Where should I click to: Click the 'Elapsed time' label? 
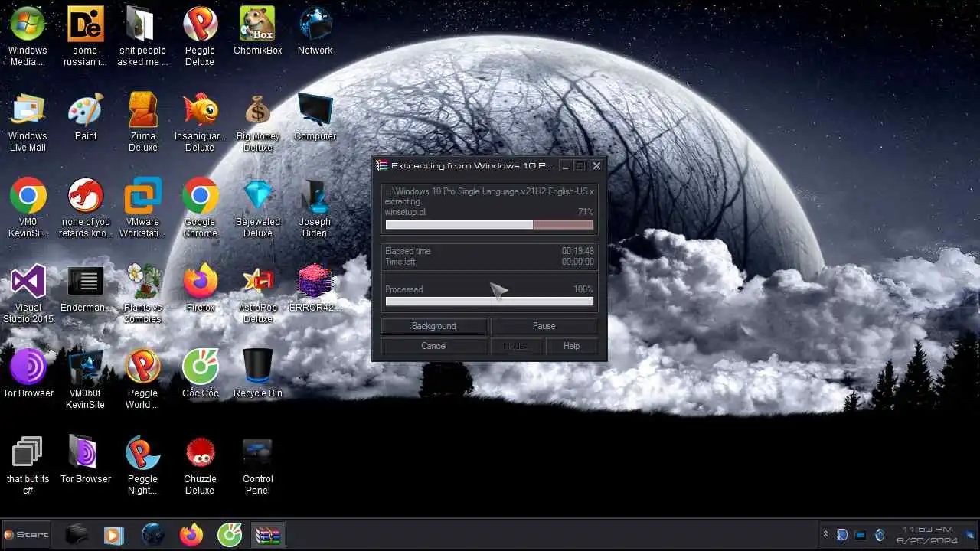point(408,251)
